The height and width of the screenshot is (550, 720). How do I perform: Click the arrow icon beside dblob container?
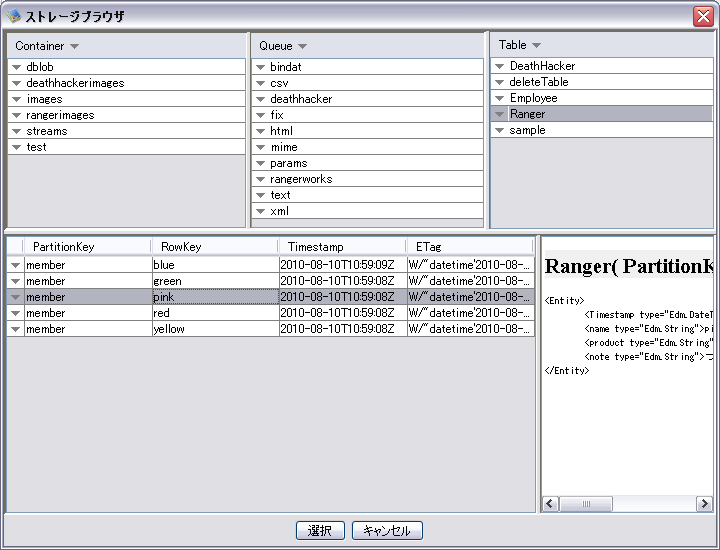[x=16, y=67]
